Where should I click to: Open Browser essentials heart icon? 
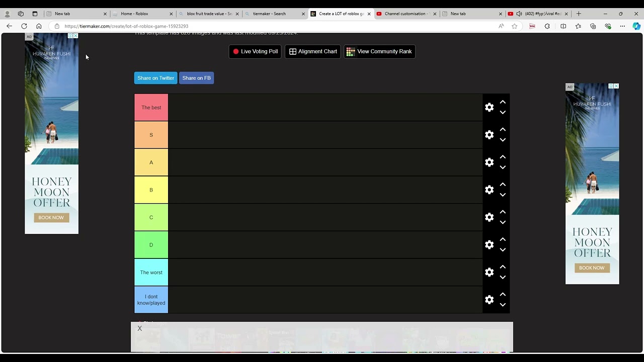[x=608, y=26]
